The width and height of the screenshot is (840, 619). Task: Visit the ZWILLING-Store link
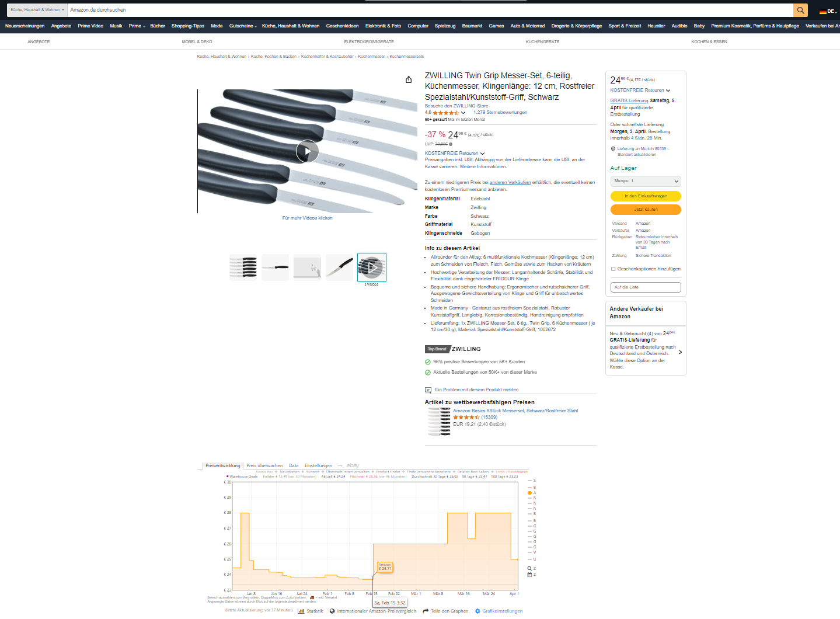456,106
